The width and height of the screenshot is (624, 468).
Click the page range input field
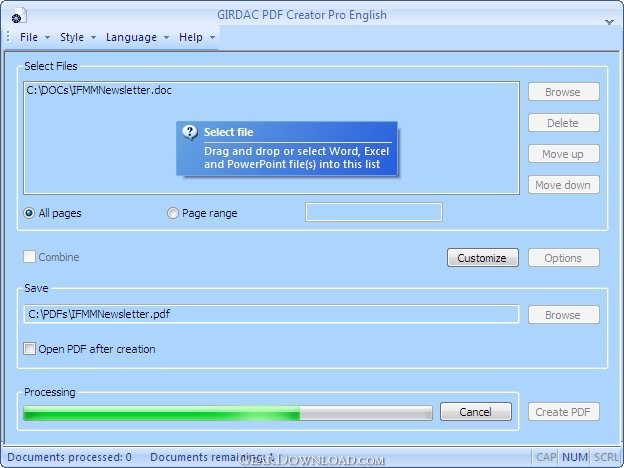coord(374,212)
